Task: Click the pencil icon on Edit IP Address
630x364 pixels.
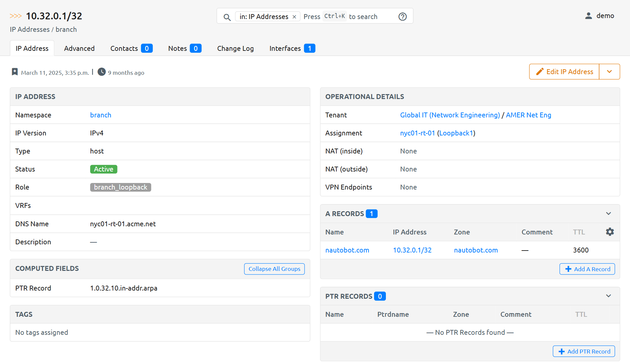Action: point(540,71)
